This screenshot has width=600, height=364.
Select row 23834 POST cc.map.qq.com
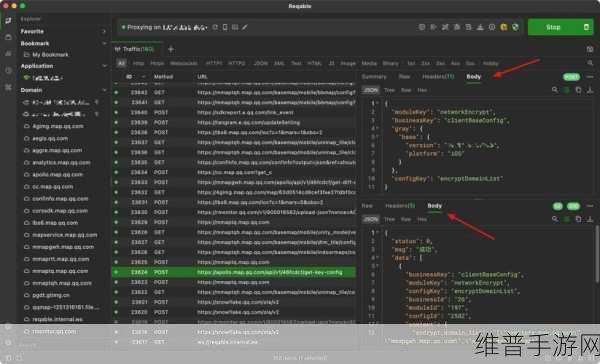(234, 172)
